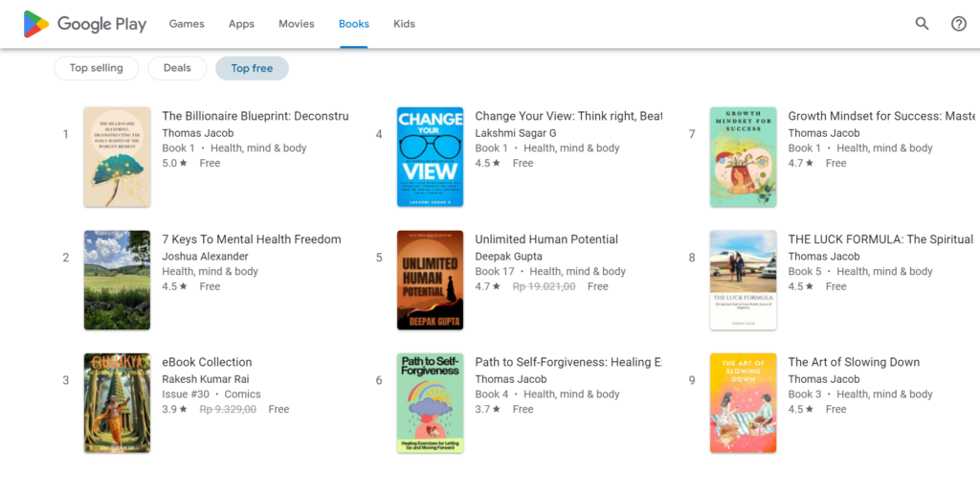Open The Billionaire Blueprint book cover
980x497 pixels.
point(118,157)
